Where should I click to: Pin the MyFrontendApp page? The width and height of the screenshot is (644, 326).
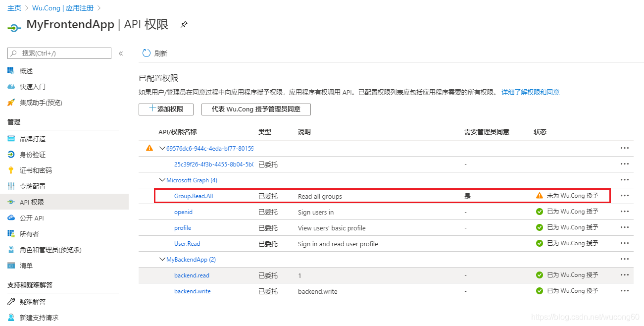pyautogui.click(x=184, y=24)
